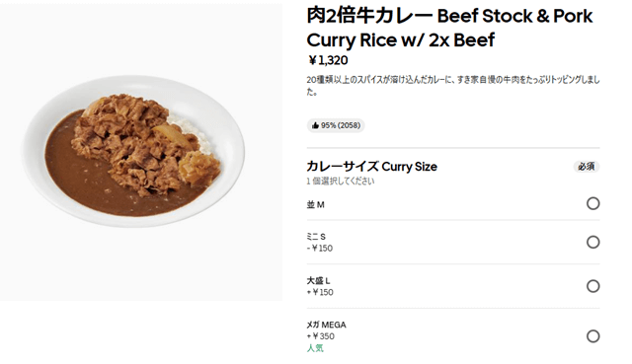Click the メガ MEGA option label
This screenshot has width=632, height=364.
[327, 325]
